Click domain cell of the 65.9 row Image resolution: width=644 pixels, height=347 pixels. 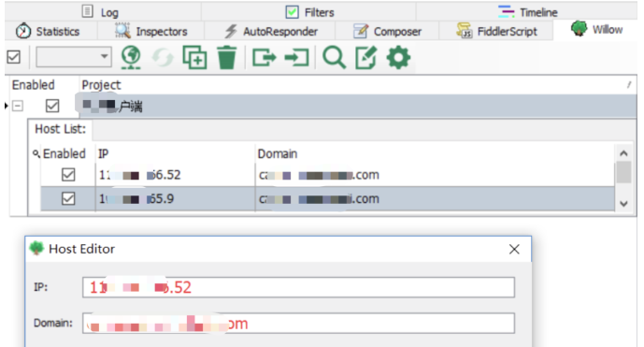(435, 198)
